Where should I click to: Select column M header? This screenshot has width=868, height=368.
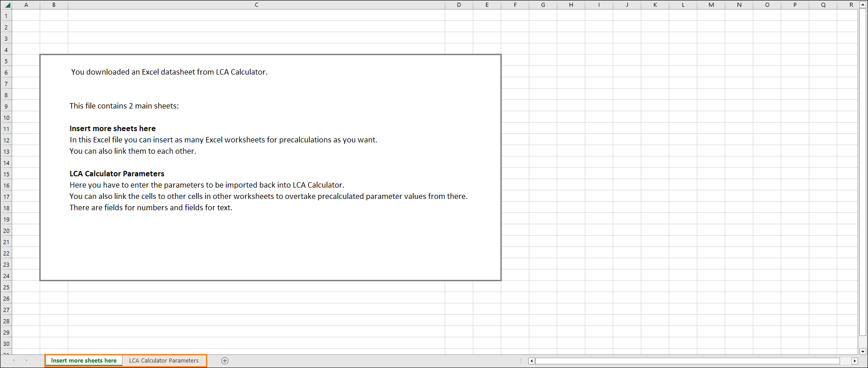[x=711, y=5]
